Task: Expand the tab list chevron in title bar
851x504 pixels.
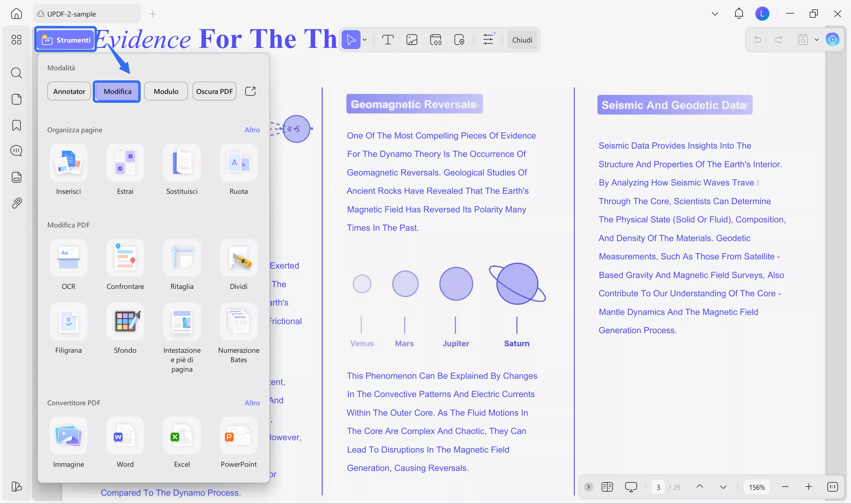Action: 715,14
